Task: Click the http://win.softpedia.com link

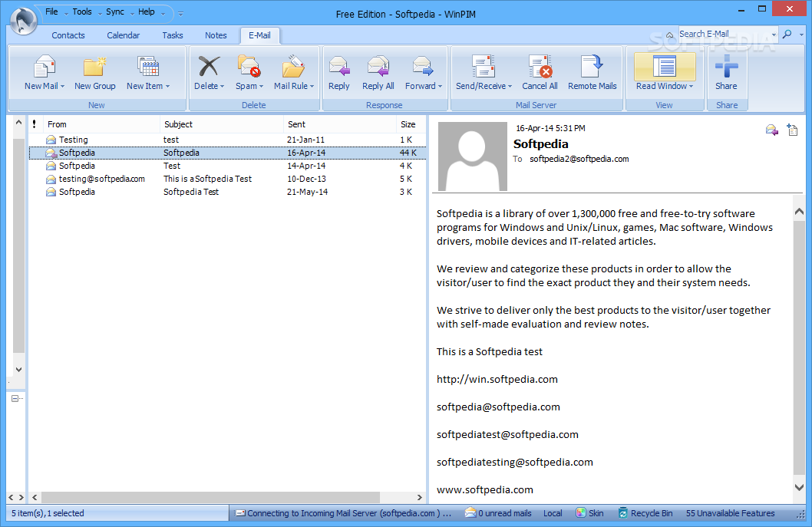Action: tap(497, 379)
